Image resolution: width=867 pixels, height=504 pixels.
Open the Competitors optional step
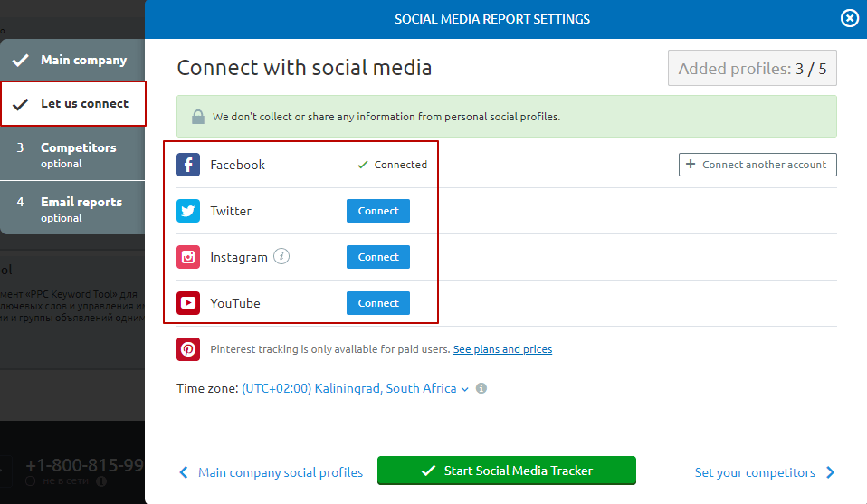pyautogui.click(x=72, y=155)
